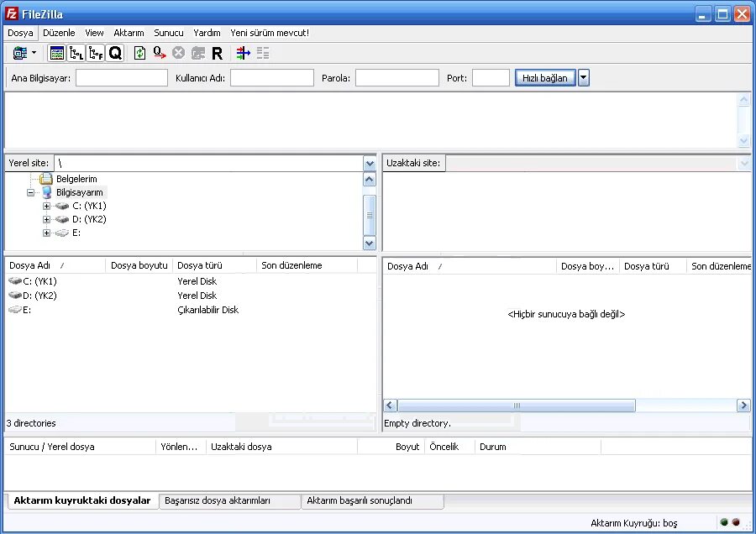Screen dimensions: 756x534
Task: Start processing the transfer queue
Action: tap(160, 53)
